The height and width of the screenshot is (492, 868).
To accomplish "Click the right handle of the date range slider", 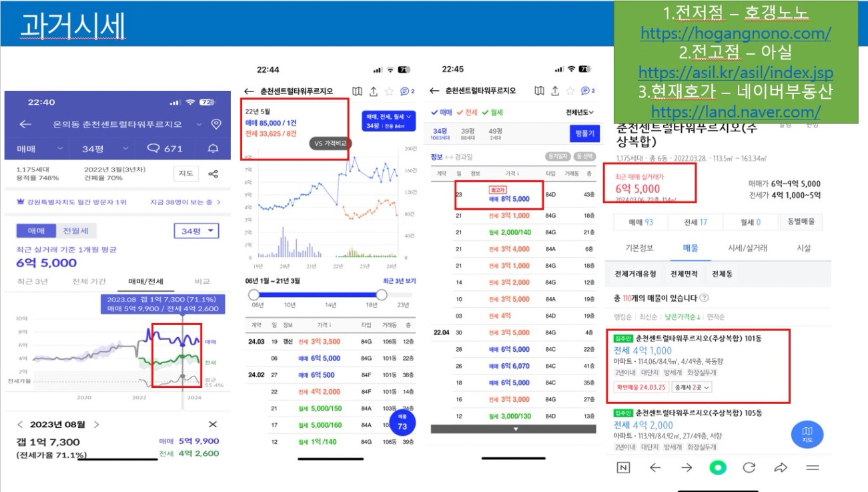I will (x=382, y=294).
